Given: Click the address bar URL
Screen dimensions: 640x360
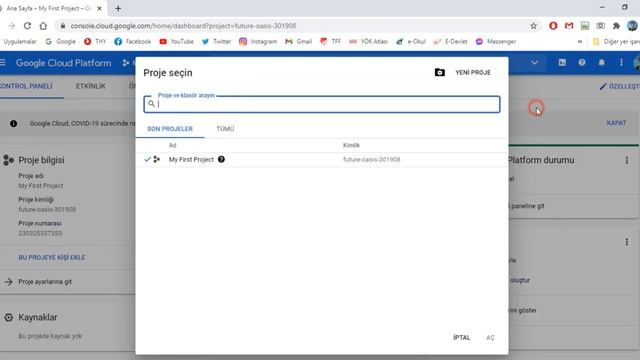Looking at the screenshot, I should click(183, 26).
